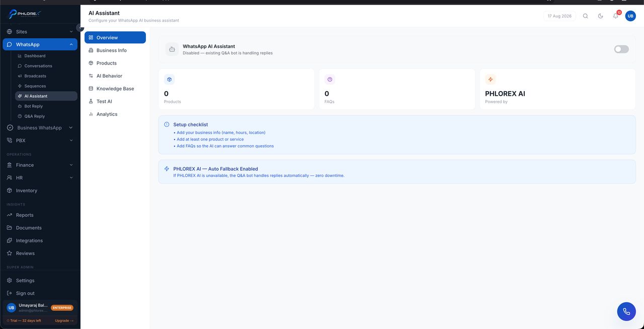Click the Reviews star icon
The image size is (644, 329).
point(10,253)
